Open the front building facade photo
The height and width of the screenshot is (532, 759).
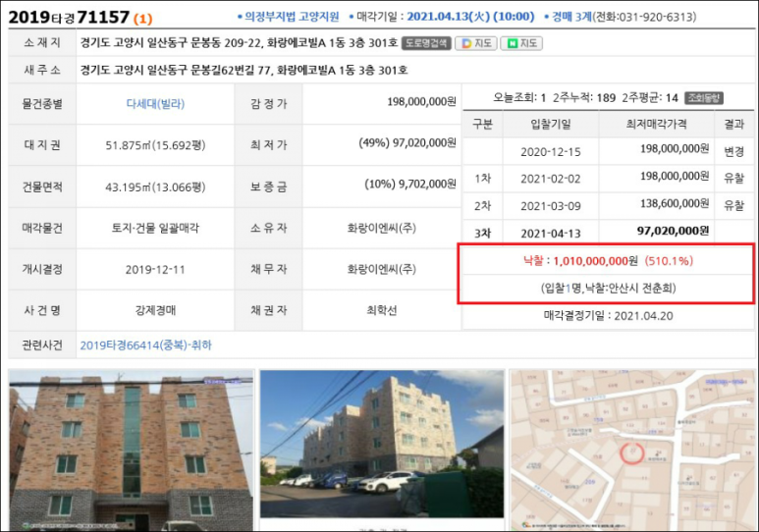132,451
